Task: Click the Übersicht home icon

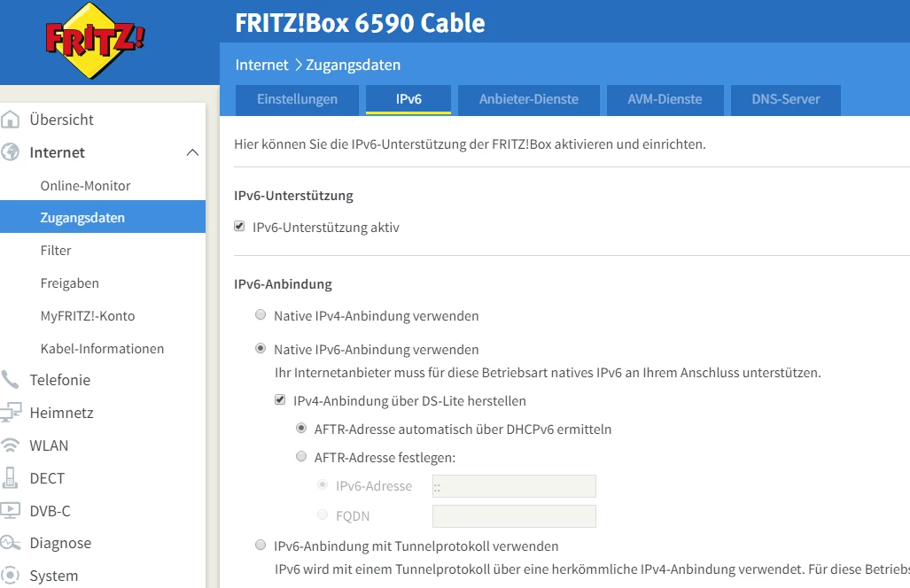Action: [11, 120]
